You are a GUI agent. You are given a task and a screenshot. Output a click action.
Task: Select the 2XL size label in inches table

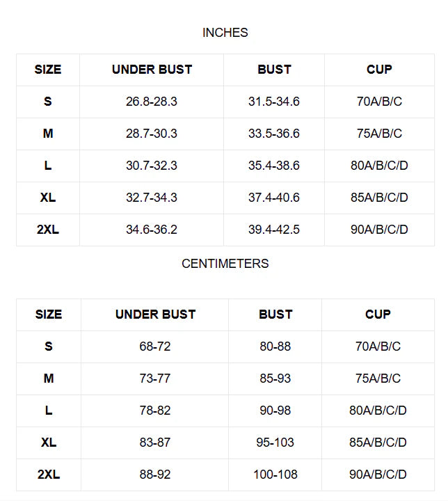48,230
